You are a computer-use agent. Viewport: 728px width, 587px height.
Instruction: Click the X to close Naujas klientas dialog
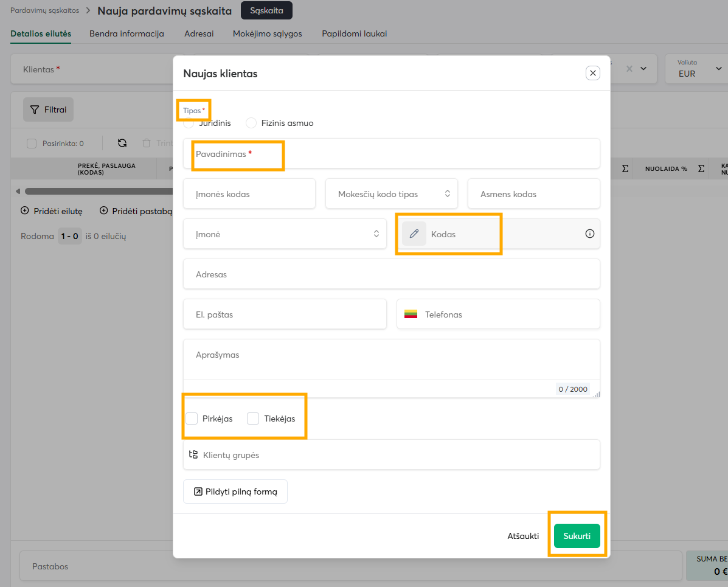point(593,73)
